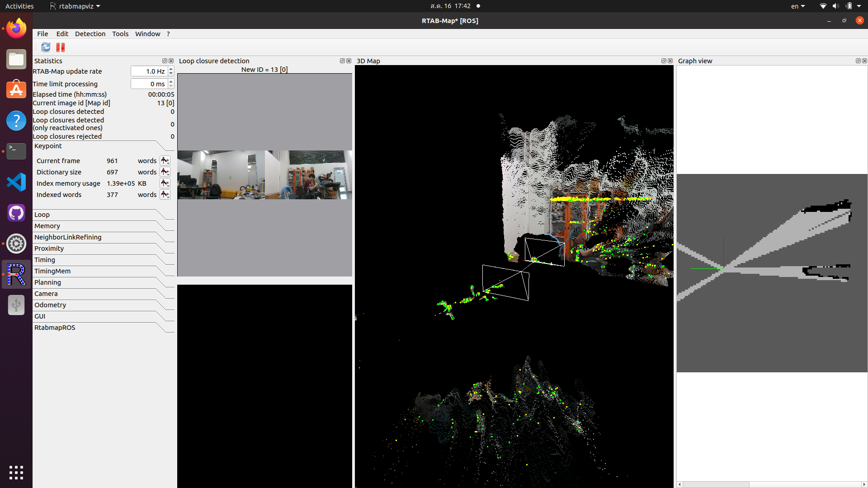Open the File menu

pos(42,34)
